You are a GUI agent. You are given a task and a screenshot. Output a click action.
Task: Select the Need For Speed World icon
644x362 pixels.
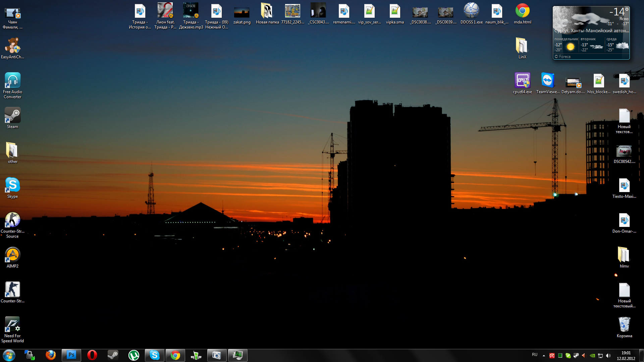(12, 329)
